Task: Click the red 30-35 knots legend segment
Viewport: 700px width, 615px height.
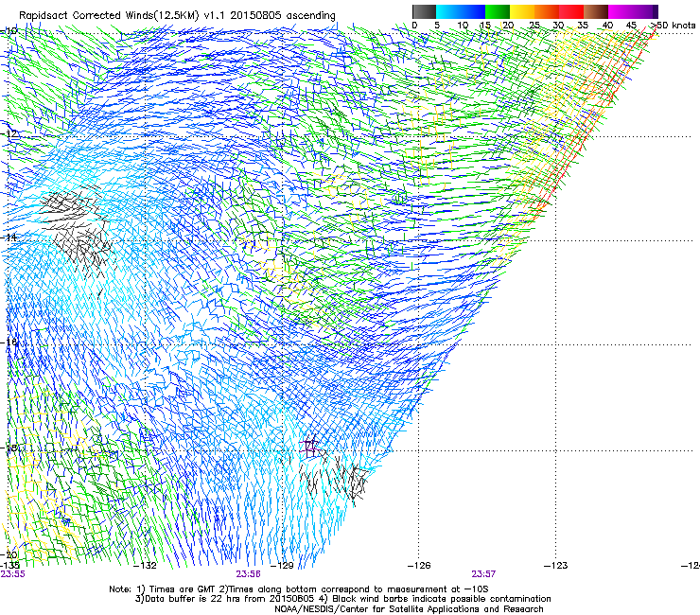Action: (x=571, y=11)
